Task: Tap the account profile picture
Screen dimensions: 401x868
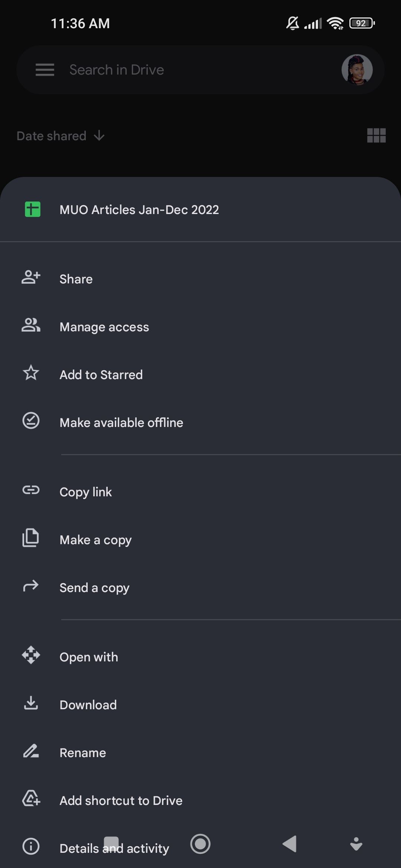Action: [x=357, y=70]
